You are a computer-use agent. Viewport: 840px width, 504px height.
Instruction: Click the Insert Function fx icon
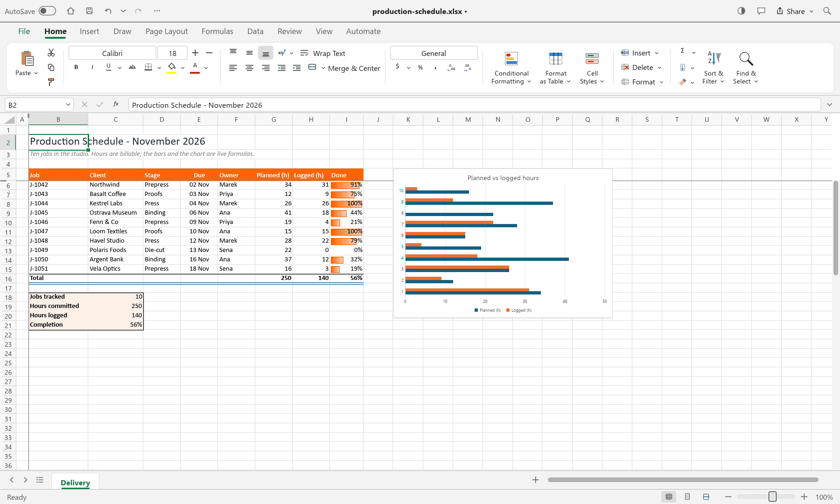116,104
